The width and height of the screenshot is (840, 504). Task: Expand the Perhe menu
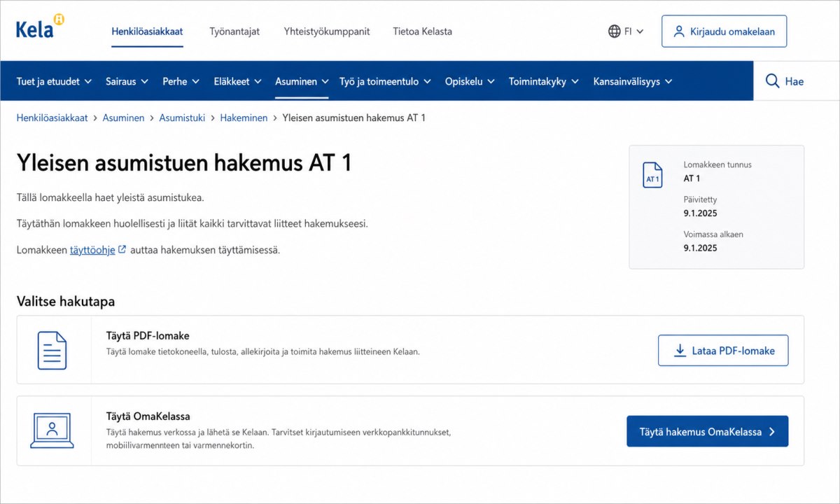[181, 81]
